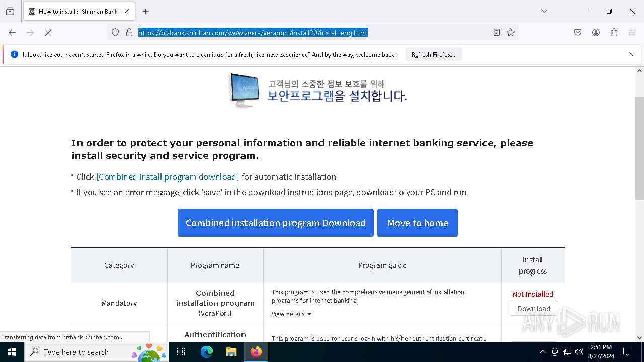
Task: Show hidden system tray icons
Action: click(542, 352)
